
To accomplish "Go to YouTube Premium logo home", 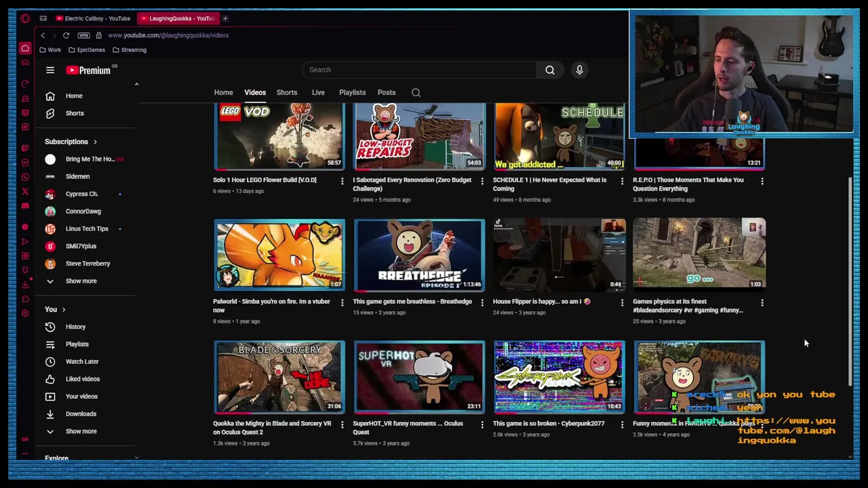I will click(x=89, y=70).
